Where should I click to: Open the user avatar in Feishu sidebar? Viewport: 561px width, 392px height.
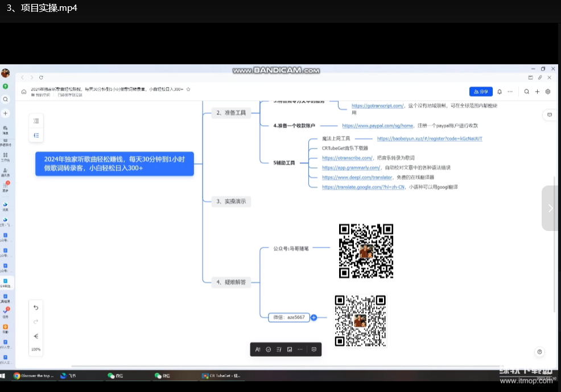[x=5, y=73]
